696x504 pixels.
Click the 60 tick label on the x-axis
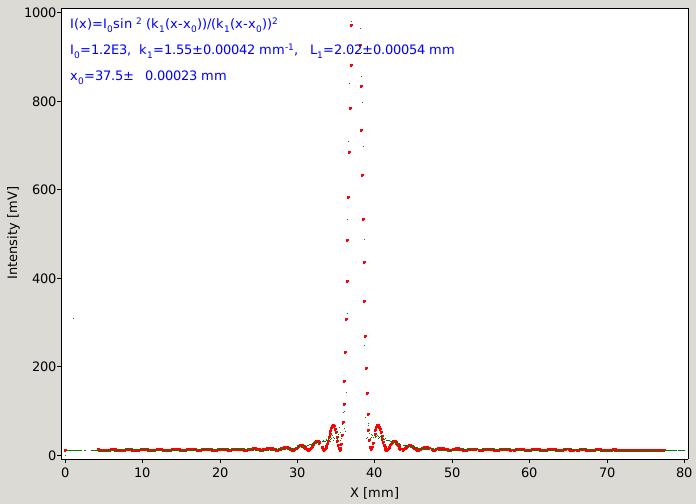click(x=529, y=472)
